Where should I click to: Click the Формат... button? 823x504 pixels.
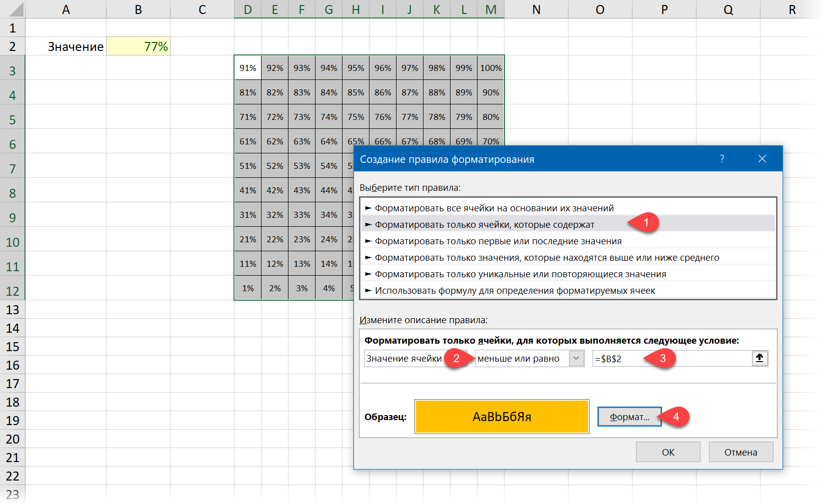629,417
